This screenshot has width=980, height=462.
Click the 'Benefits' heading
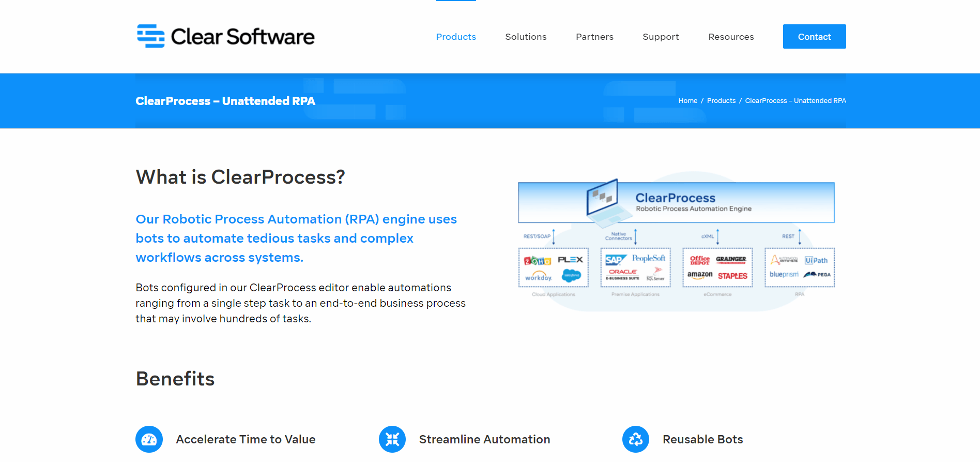(175, 379)
